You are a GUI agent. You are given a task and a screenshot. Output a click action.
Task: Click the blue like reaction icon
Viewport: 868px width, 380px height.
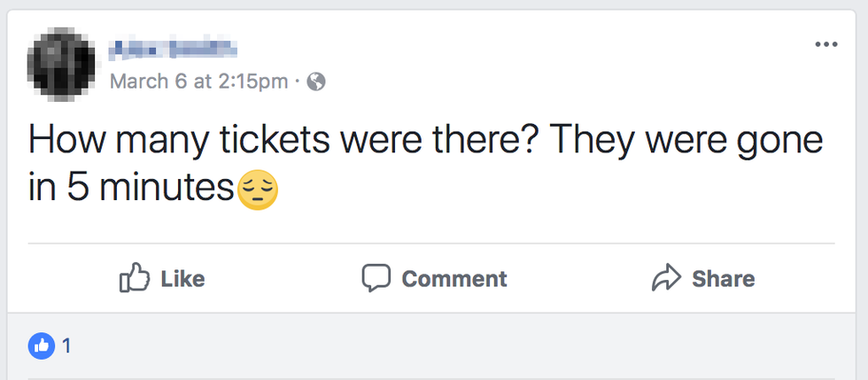tap(41, 346)
